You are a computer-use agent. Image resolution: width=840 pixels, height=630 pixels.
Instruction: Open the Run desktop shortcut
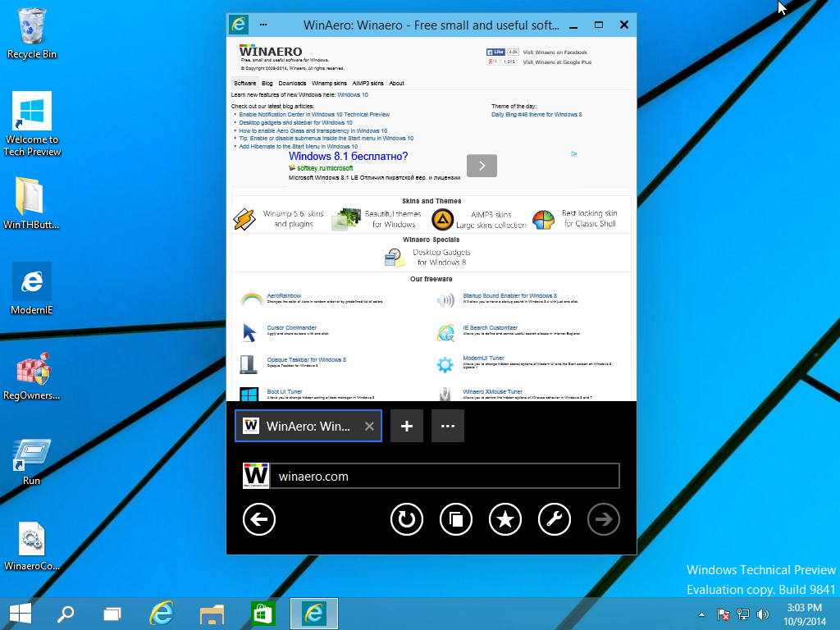32,462
